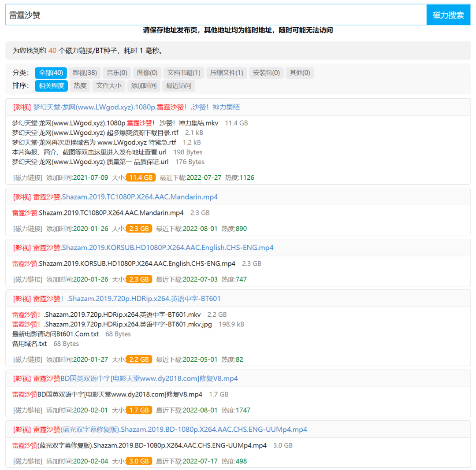
Task: Click 磁力链接 for the 1.7 GB result
Action: tap(28, 410)
